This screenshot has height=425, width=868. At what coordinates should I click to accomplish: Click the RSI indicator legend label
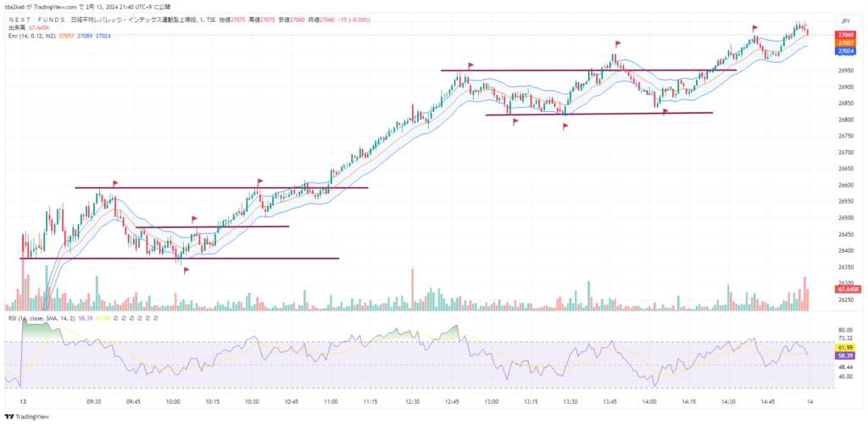click(36, 318)
